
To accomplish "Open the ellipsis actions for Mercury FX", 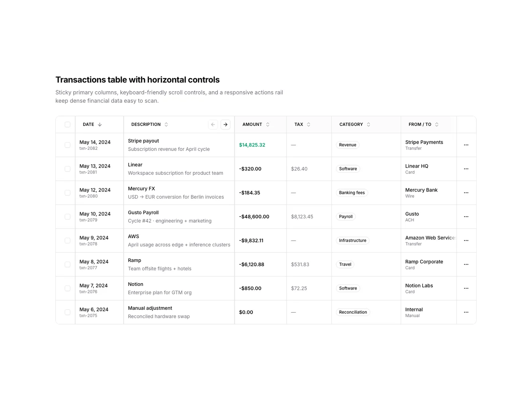I will 466,192.
